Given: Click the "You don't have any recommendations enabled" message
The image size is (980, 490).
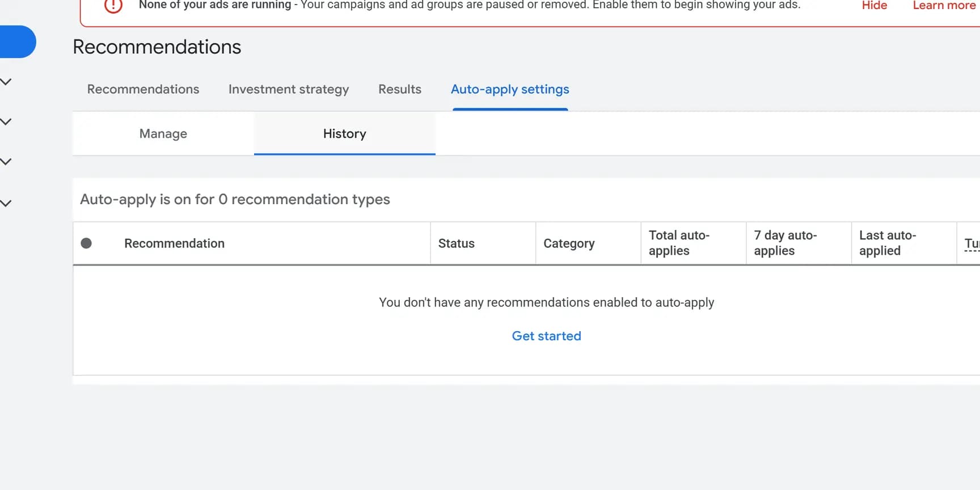Looking at the screenshot, I should click(x=547, y=302).
